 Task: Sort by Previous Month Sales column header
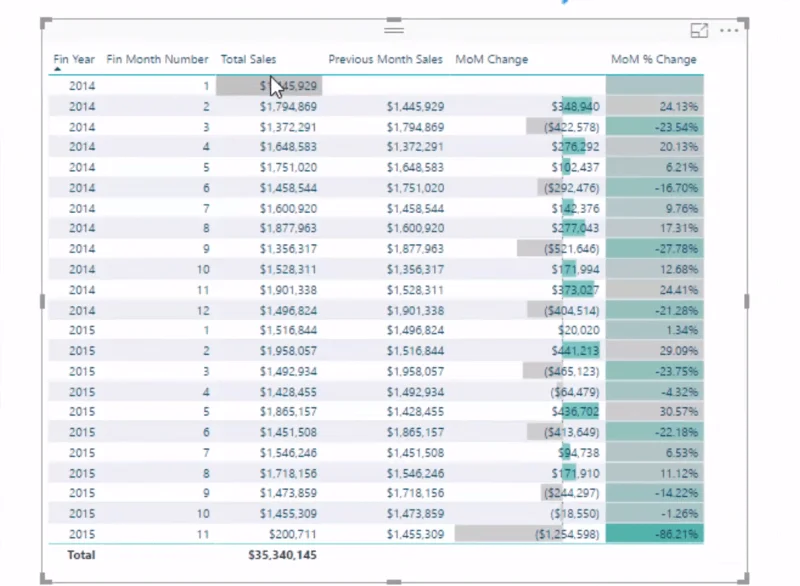point(385,59)
